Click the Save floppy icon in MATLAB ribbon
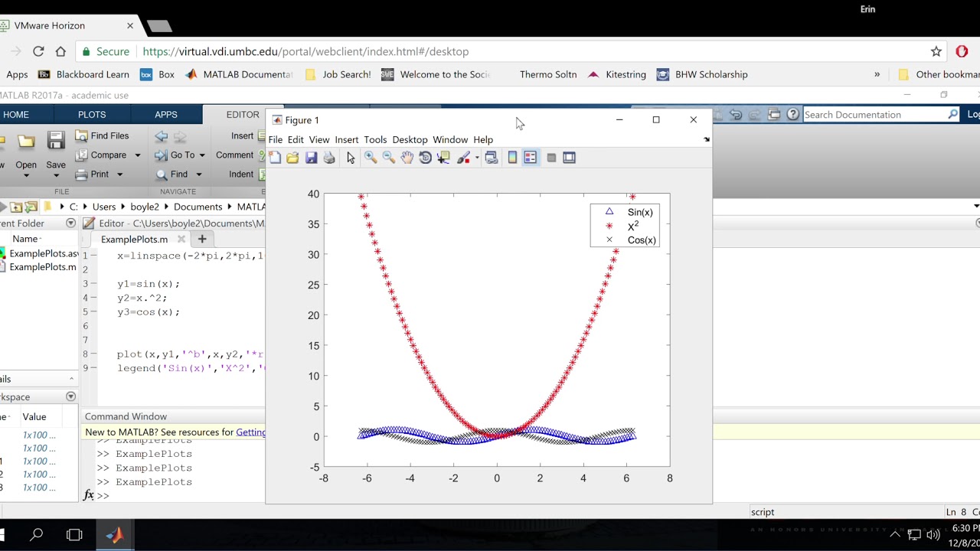Screen dimensions: 980x551 tap(56, 142)
